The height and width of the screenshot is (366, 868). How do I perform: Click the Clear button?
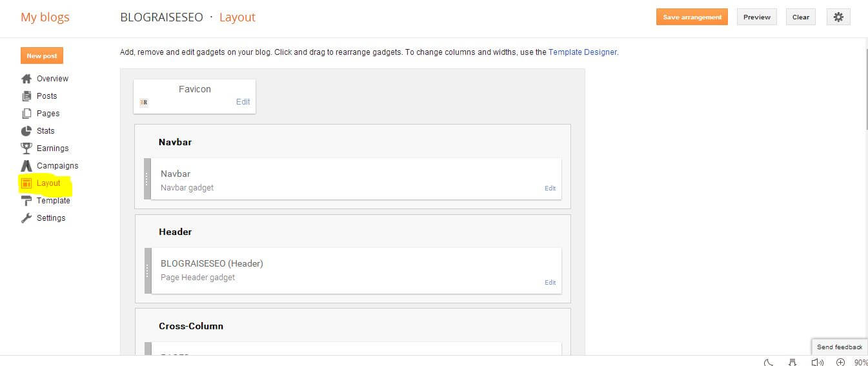801,17
